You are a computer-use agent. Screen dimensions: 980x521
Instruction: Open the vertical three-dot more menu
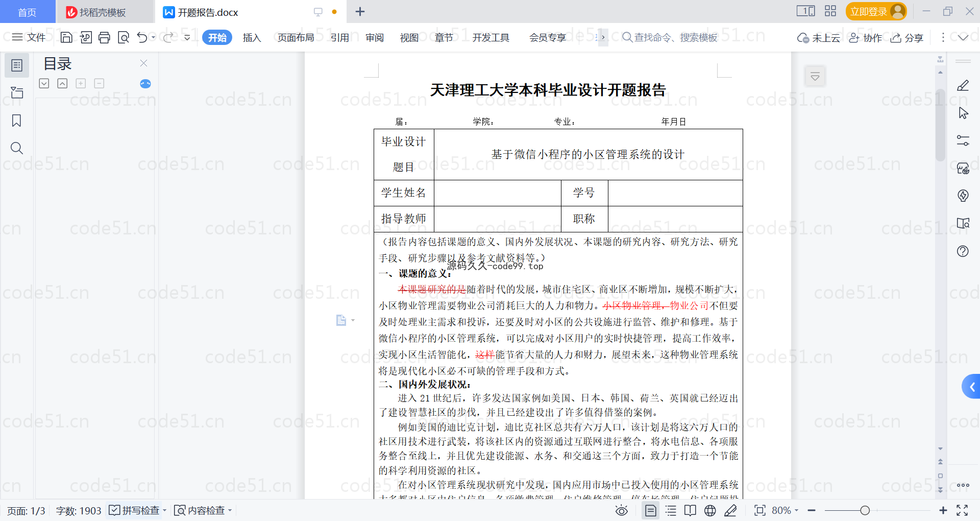tap(943, 37)
